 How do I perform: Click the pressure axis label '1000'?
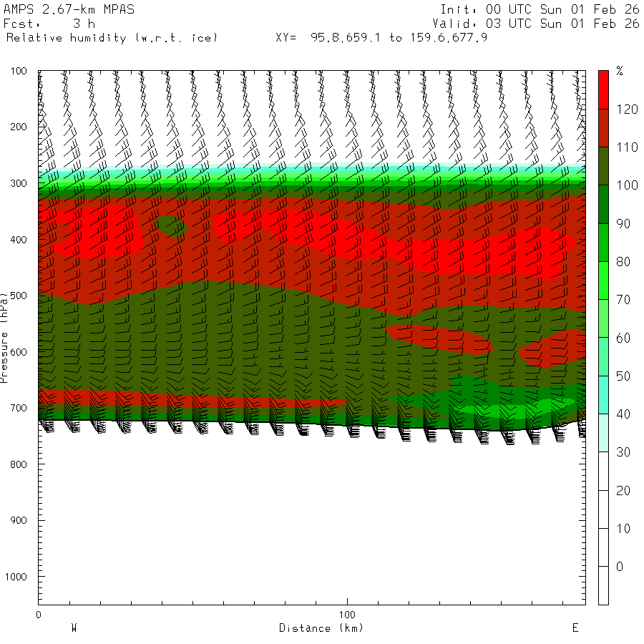click(16, 577)
